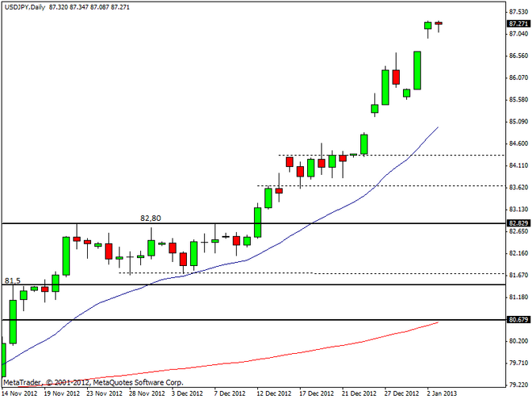Click the 14 Nov 2012 date label
This screenshot has height=399, width=532.
(x=17, y=393)
